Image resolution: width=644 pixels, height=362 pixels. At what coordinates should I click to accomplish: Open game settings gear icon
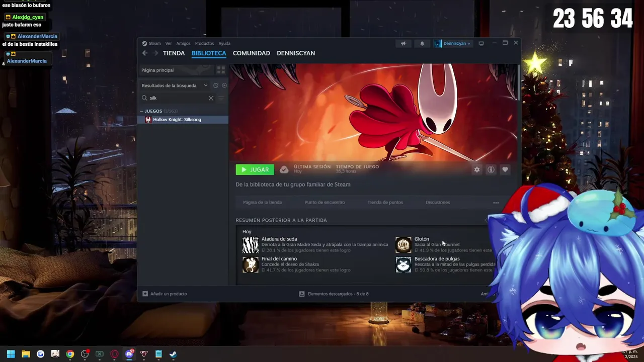click(x=477, y=169)
